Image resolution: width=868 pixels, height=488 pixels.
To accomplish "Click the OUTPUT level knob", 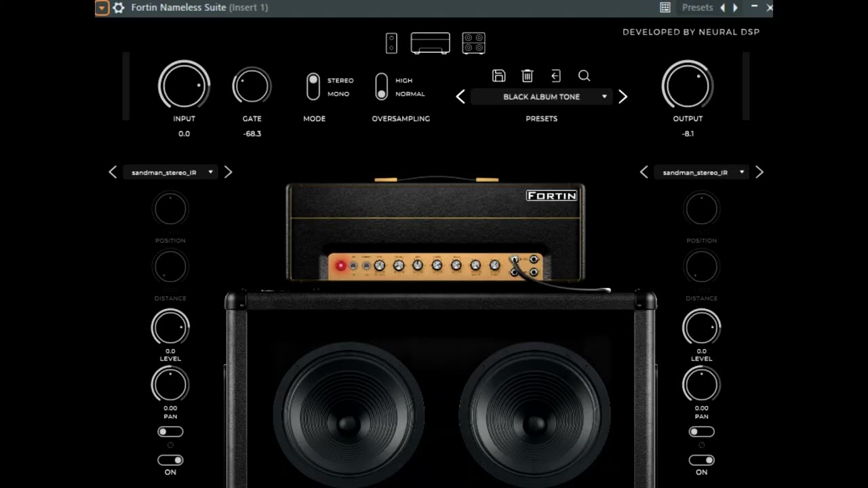I will pos(688,86).
